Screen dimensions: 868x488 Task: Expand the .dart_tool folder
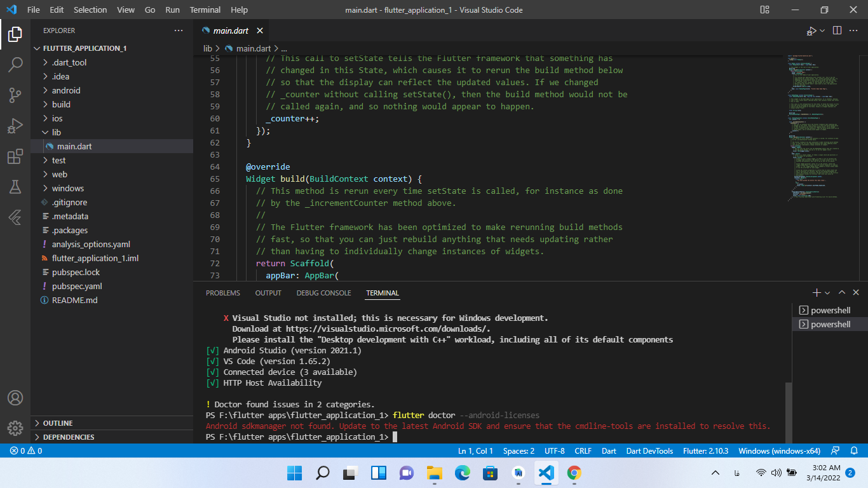coord(112,62)
